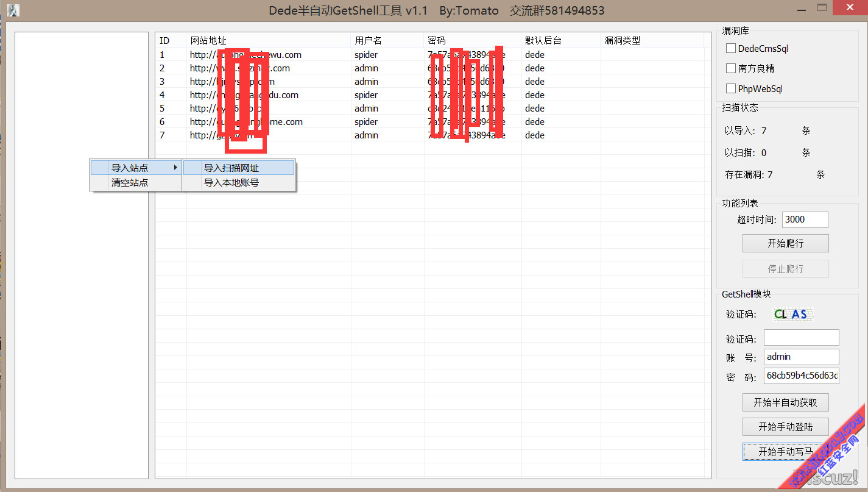This screenshot has width=868, height=492.
Task: Select row ID 3 in the site list
Action: click(x=432, y=82)
